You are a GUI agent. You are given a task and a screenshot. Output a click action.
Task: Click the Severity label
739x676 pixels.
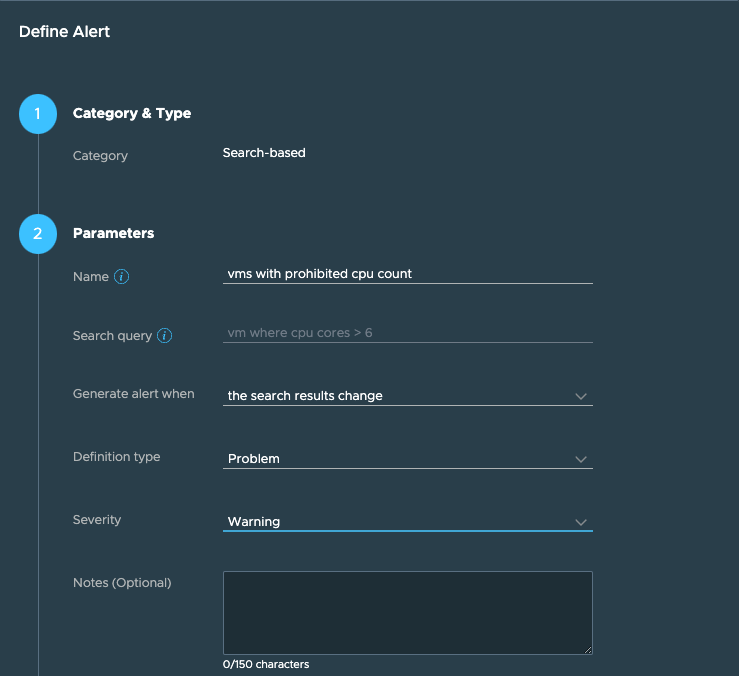97,520
